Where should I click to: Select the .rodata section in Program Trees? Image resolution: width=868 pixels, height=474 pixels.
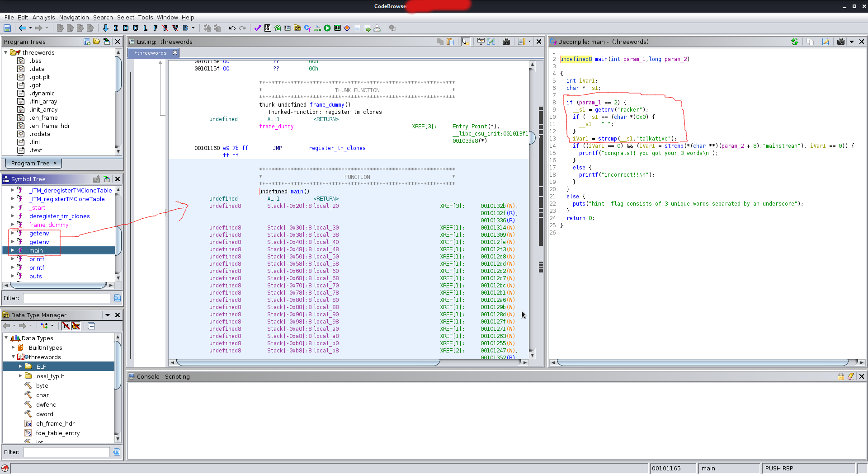click(40, 134)
